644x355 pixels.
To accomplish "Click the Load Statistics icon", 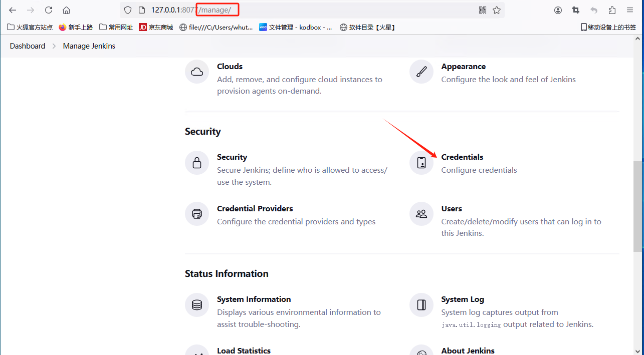I will pos(197,351).
